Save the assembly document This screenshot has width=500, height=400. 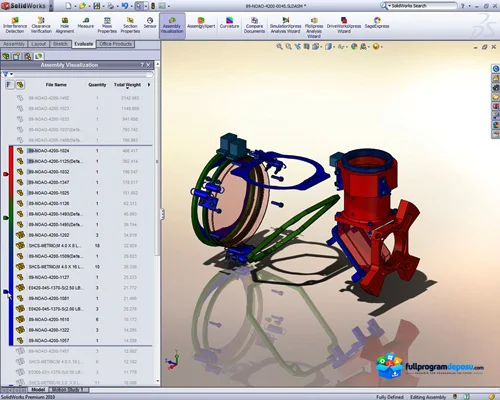[x=97, y=6]
